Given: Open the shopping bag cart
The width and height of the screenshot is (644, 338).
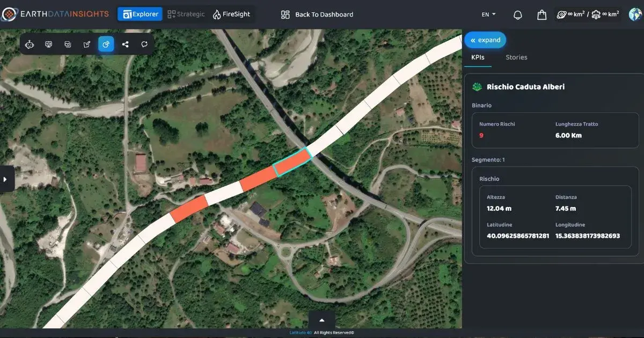Looking at the screenshot, I should pos(542,15).
